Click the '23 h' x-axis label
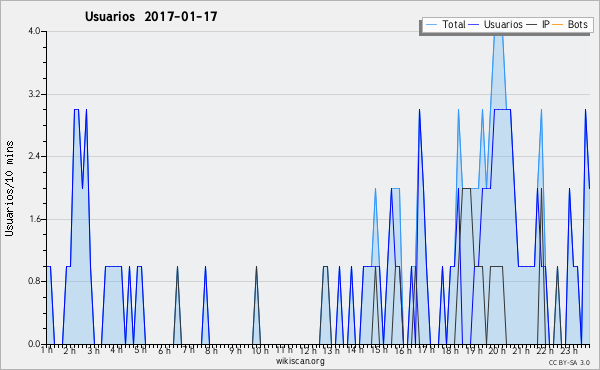600x370 pixels. coord(569,350)
